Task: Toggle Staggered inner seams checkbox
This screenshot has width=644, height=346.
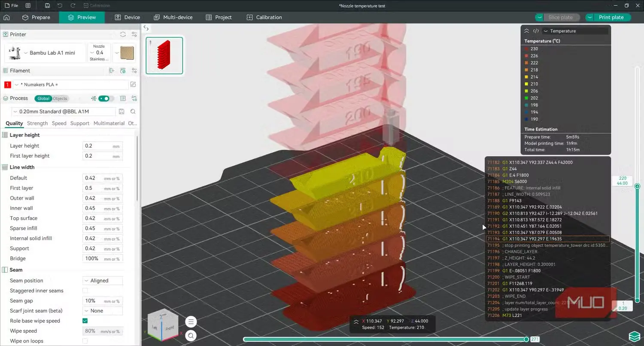Action: pyautogui.click(x=85, y=291)
